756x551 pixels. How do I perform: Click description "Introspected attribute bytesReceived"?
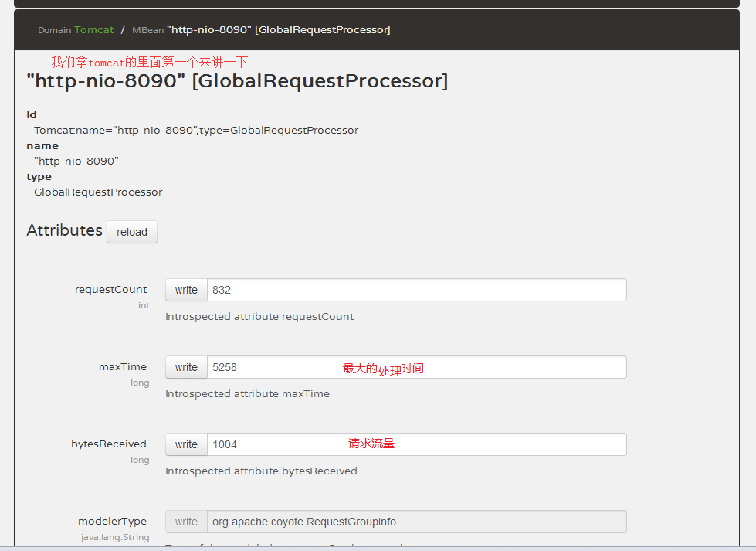(x=261, y=471)
